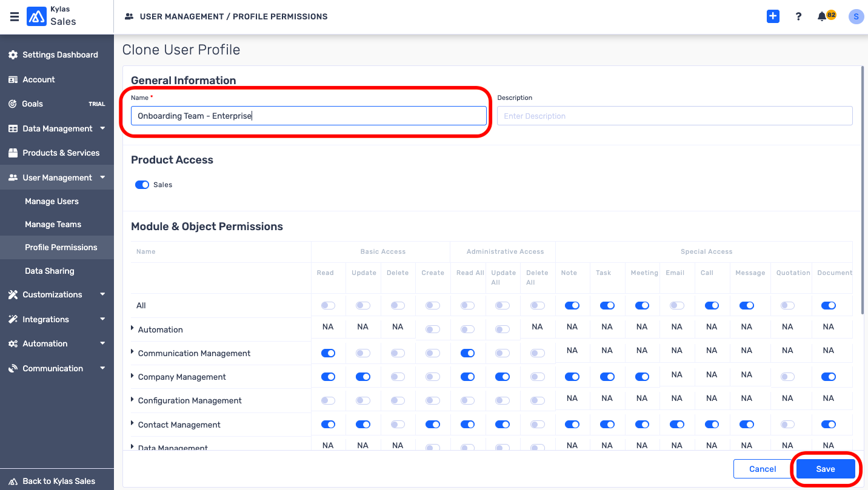Image resolution: width=868 pixels, height=490 pixels.
Task: Click the Communication megaphone icon
Action: tap(13, 368)
